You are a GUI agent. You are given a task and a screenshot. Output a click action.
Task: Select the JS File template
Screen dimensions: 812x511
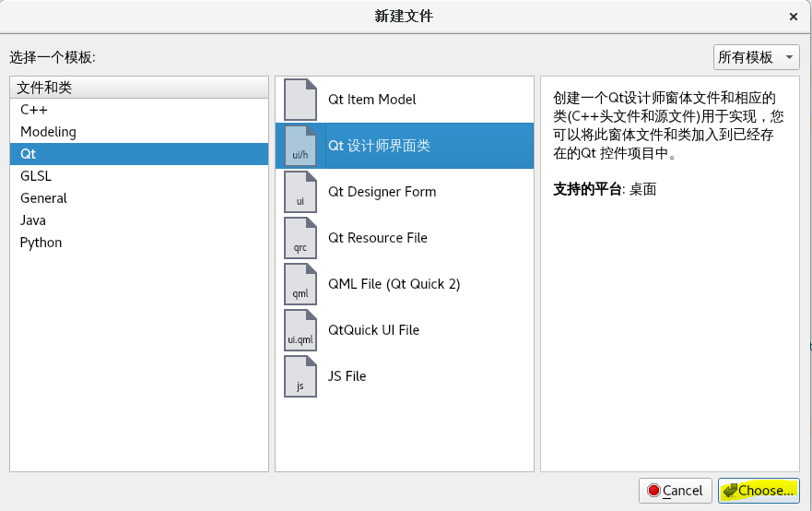coord(405,376)
